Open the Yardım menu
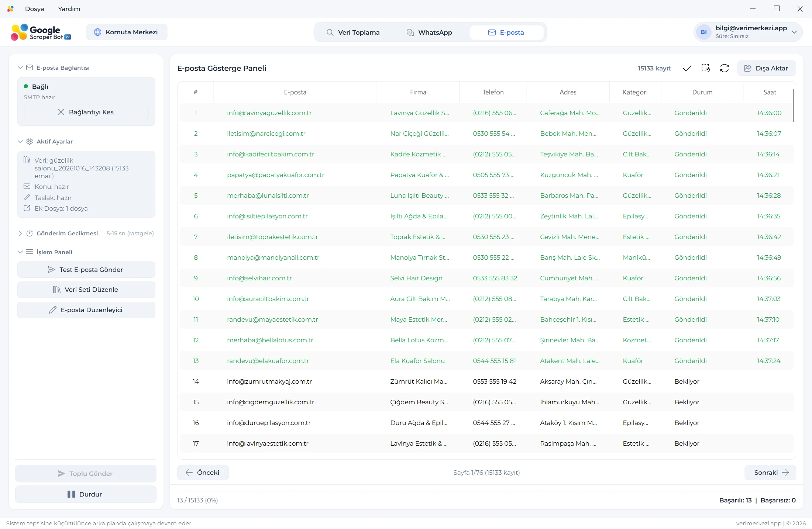The width and height of the screenshot is (812, 529). point(69,9)
